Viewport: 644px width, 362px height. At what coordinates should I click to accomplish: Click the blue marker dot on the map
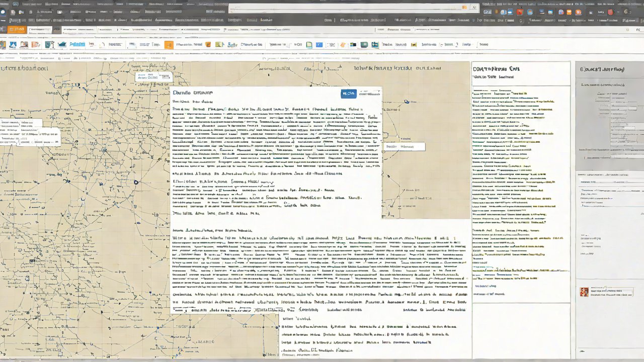point(407,102)
